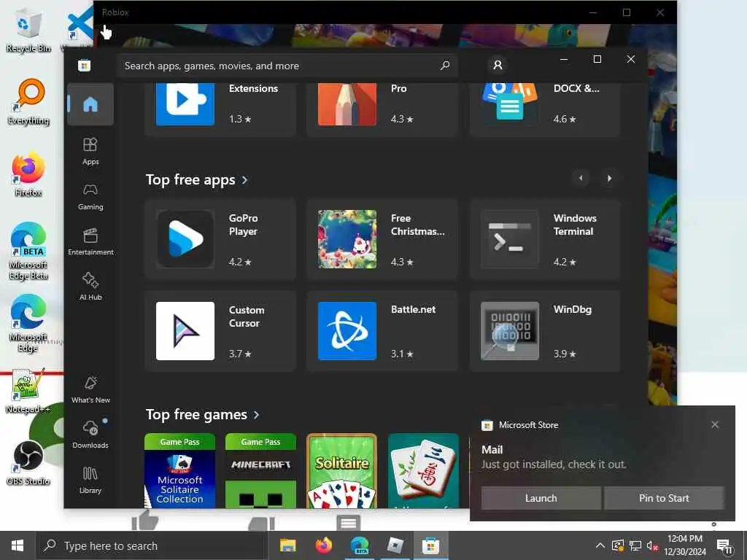The width and height of the screenshot is (747, 560).
Task: Open Microsoft Edge Beta desktop shortcut
Action: pyautogui.click(x=28, y=252)
